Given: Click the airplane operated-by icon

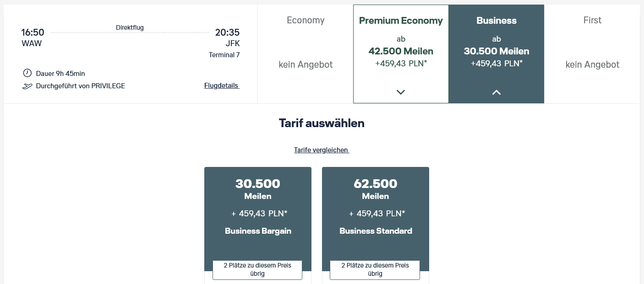Looking at the screenshot, I should [x=27, y=86].
